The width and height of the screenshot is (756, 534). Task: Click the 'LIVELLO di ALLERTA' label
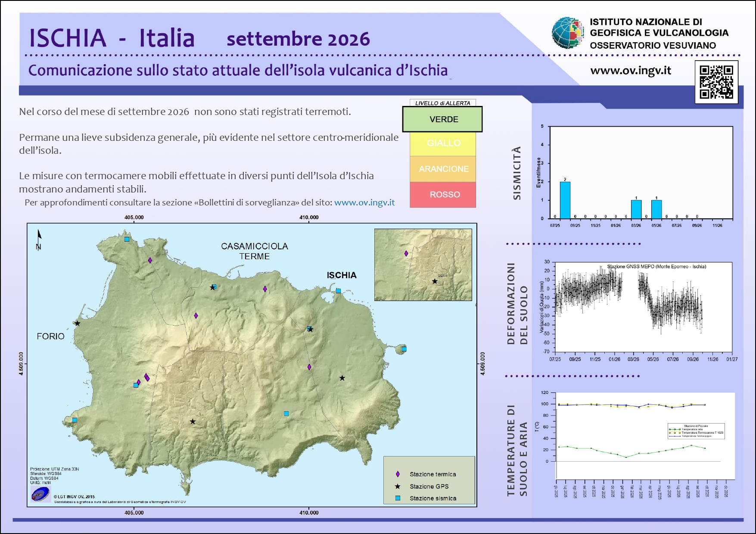point(442,103)
